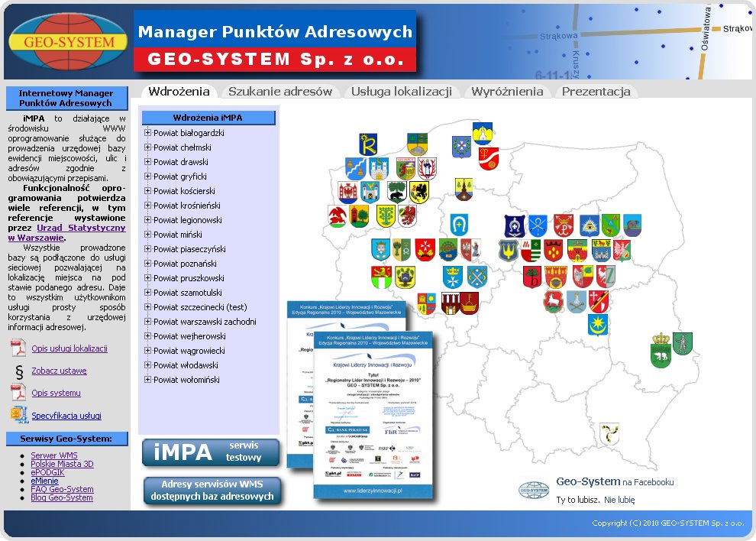Image resolution: width=756 pixels, height=541 pixels.
Task: Click the GEO-SYSTEM globe logo in header
Action: [68, 41]
